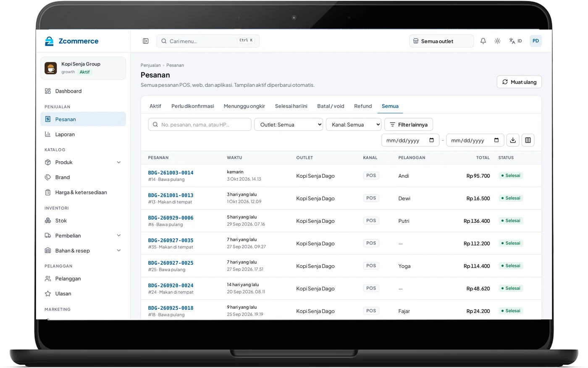
Task: Collapse the sidebar panel icon
Action: pos(146,41)
